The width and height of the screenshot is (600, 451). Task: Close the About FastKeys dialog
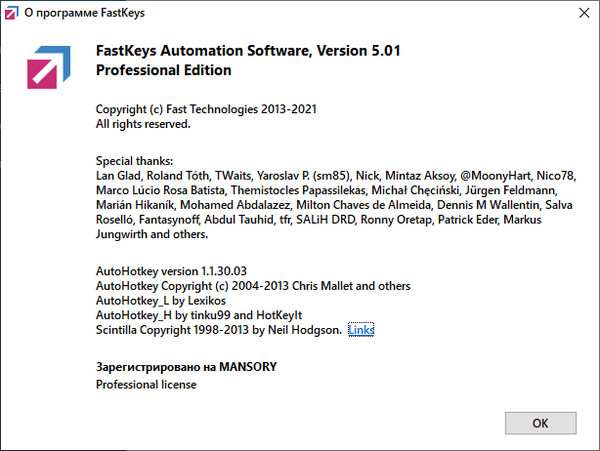tap(584, 13)
